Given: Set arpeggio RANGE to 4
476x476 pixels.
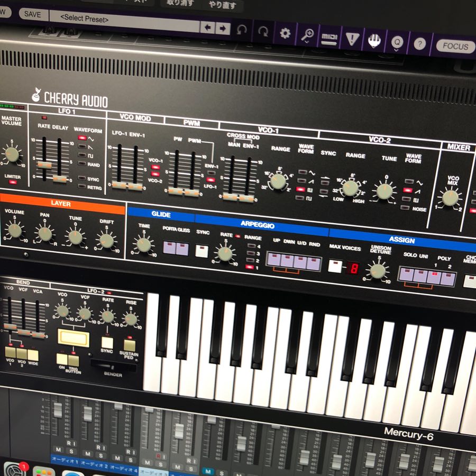Looking at the screenshot, I should [251, 245].
